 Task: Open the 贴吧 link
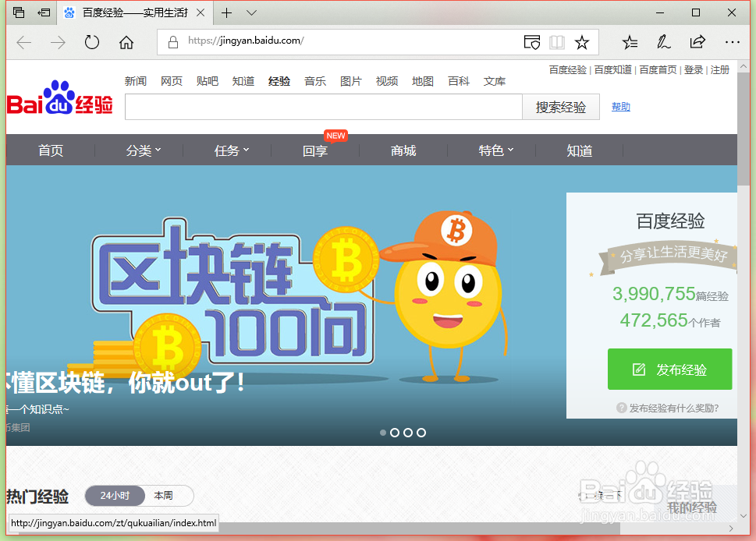point(208,81)
